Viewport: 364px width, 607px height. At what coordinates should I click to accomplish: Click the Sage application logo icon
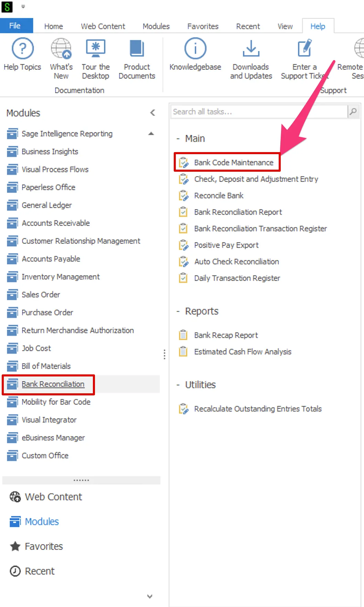pos(7,7)
